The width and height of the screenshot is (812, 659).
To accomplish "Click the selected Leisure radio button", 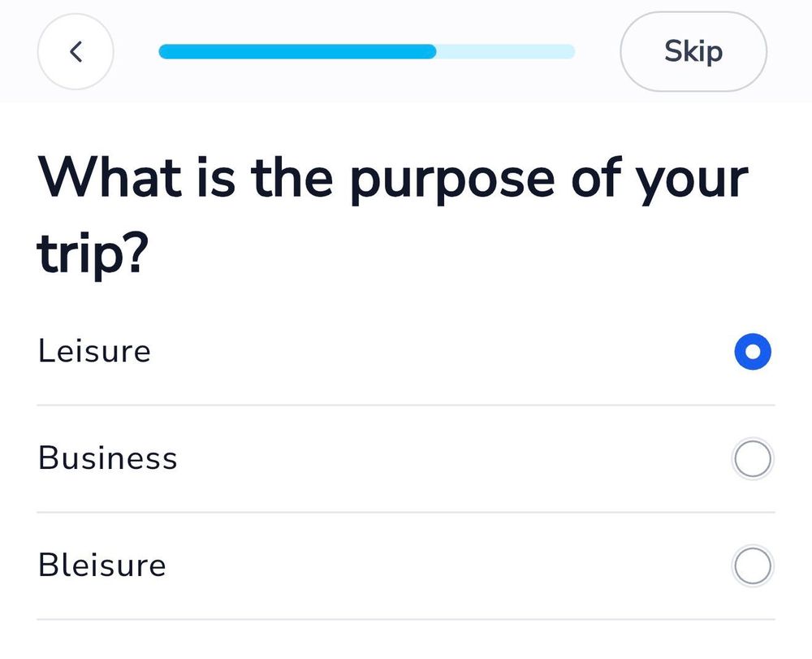I will point(752,352).
